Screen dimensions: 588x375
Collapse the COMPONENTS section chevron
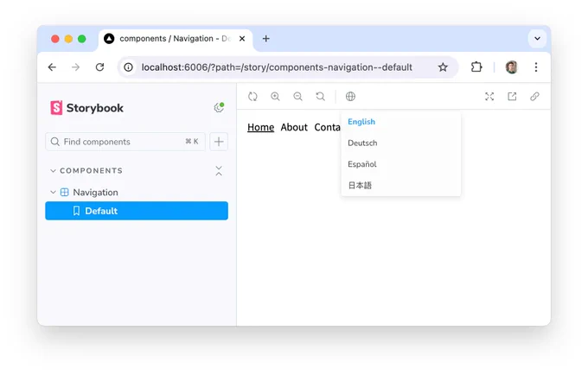[x=53, y=171]
